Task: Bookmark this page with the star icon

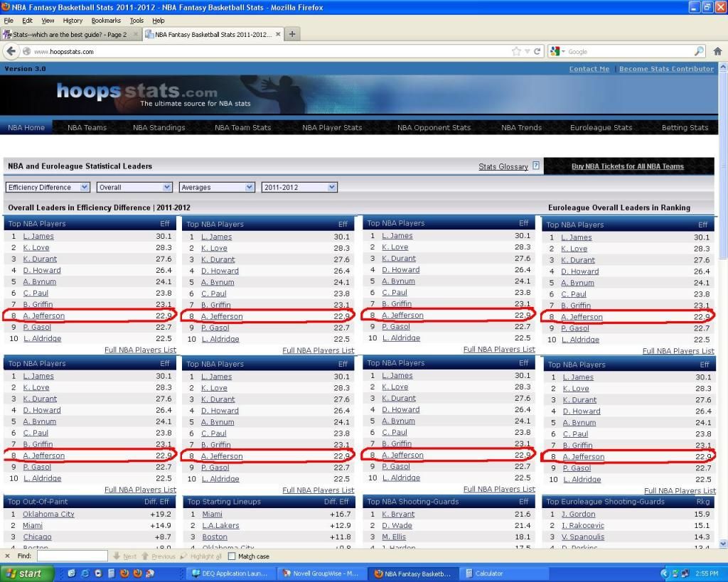Action: tap(516, 51)
